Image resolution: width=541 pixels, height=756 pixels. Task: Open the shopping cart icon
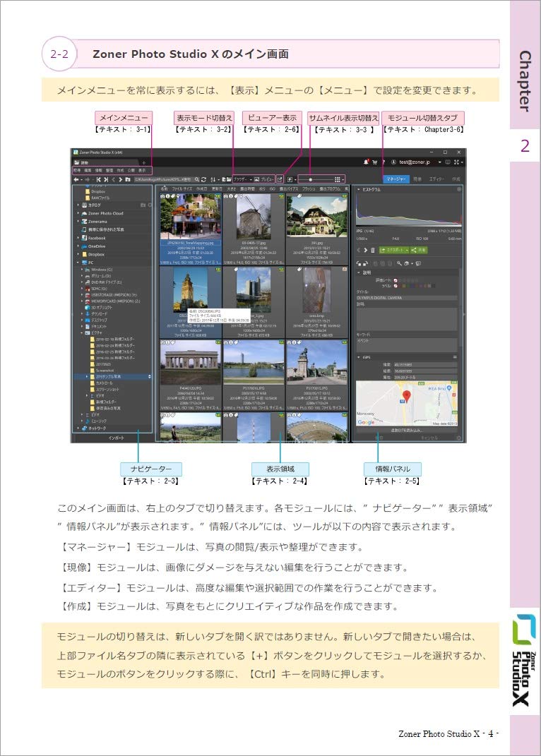click(x=374, y=162)
